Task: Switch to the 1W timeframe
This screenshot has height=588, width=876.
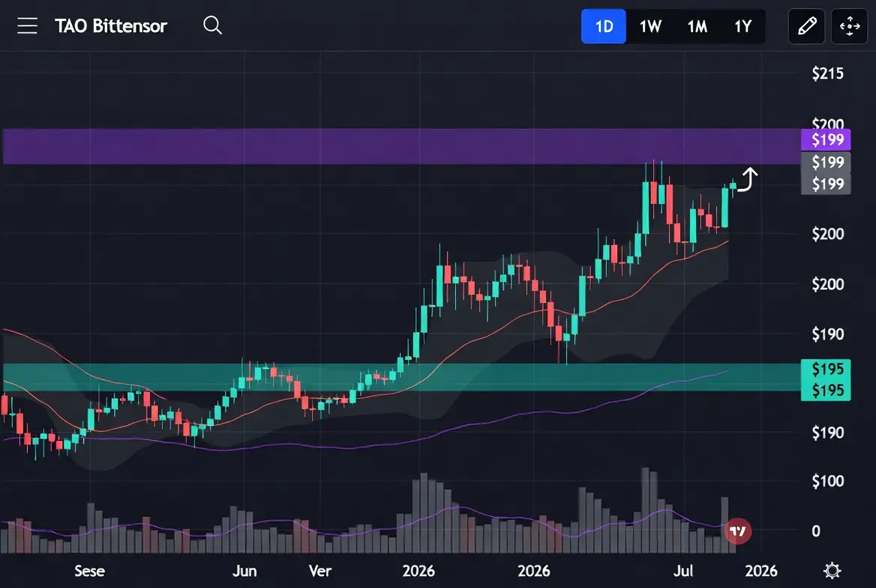Action: 650,26
